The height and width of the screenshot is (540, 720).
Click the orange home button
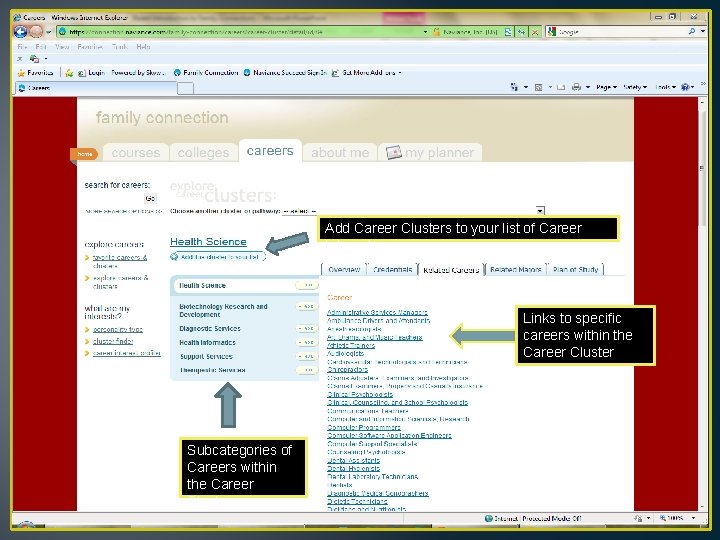84,154
